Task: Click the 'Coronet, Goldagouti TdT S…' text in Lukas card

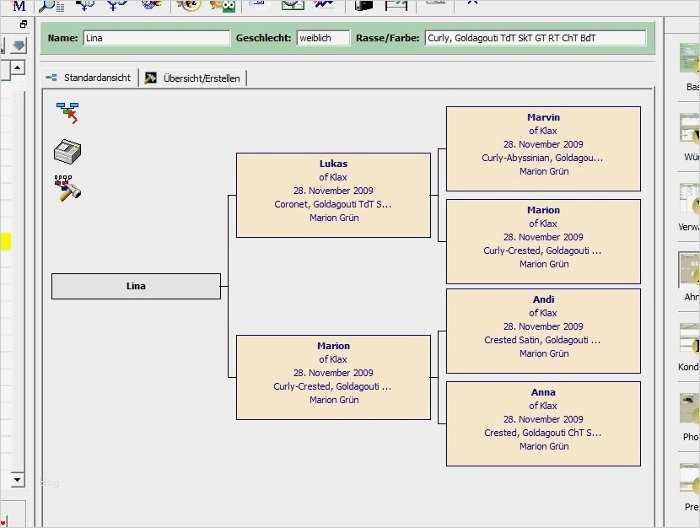Action: click(333, 204)
